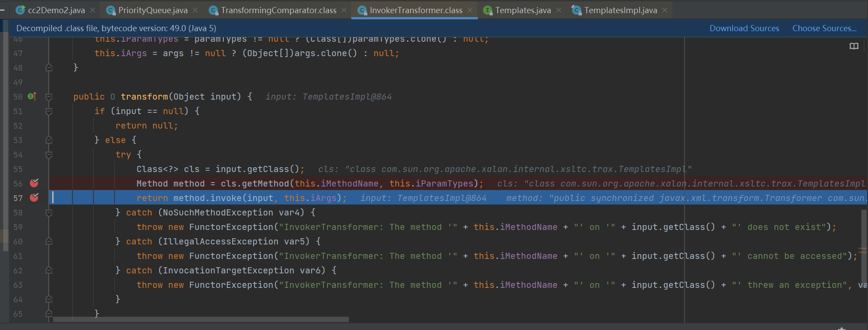This screenshot has height=330, width=868.
Task: Click the horizontal scrollbar thumb
Action: click(201, 319)
